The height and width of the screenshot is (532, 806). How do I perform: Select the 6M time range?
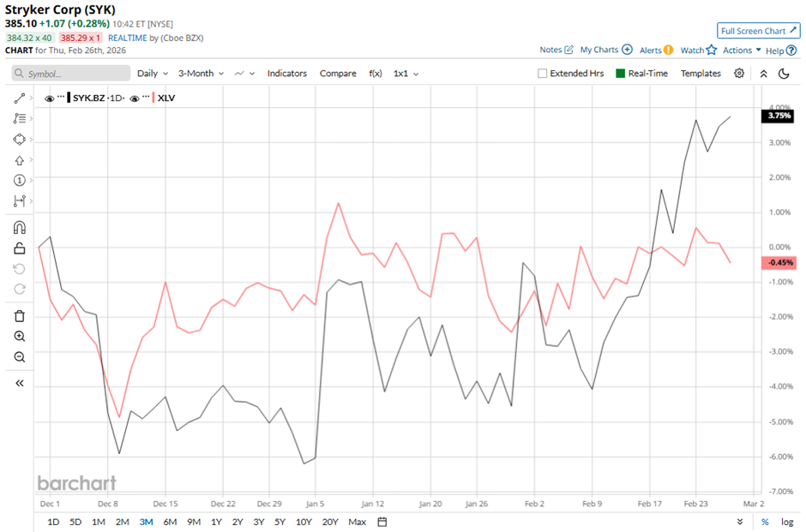(x=170, y=522)
